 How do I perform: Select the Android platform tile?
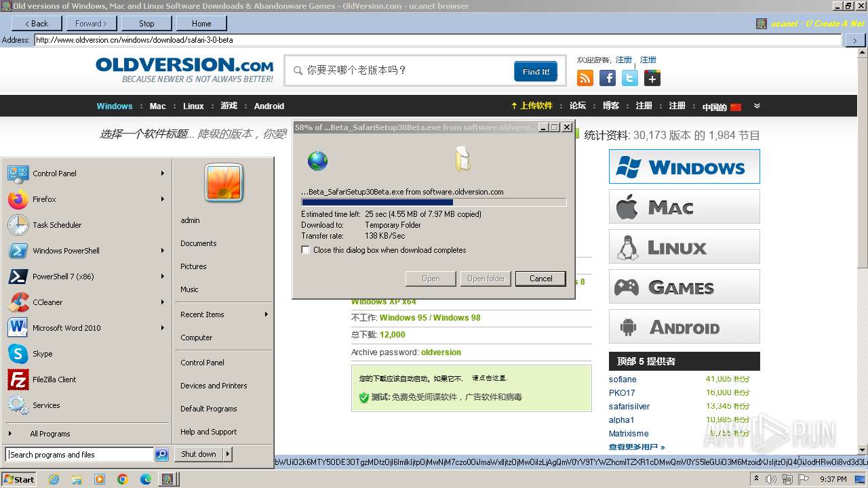tap(684, 327)
